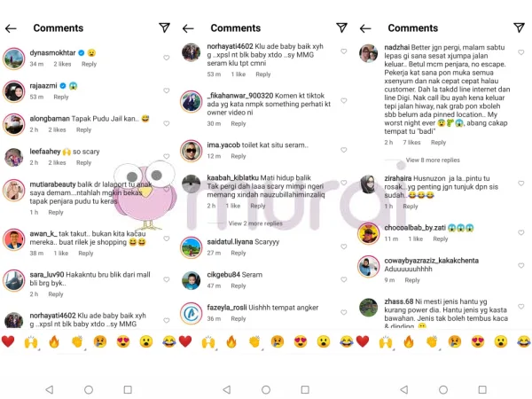
Task: Tap the back arrow in the left Comments panel
Action: (x=11, y=28)
